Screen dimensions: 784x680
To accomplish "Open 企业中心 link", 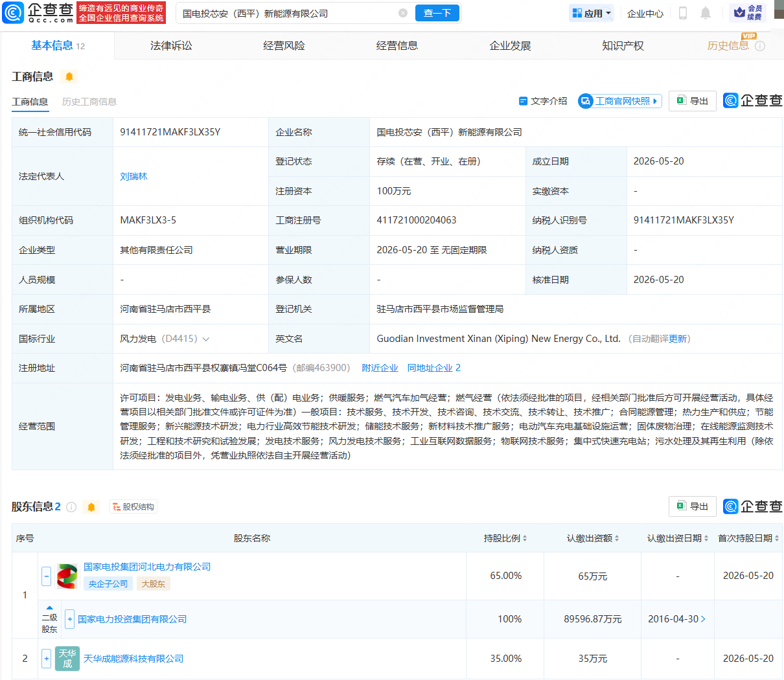I will click(x=645, y=13).
